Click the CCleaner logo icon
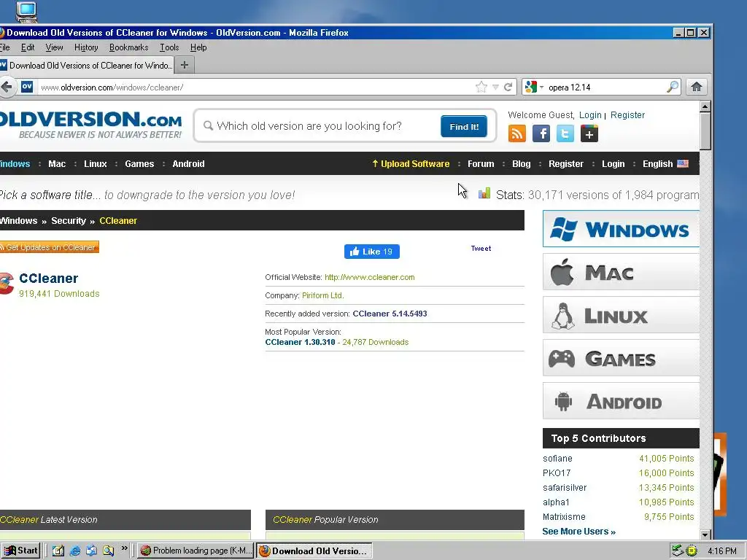This screenshot has width=747, height=560. (x=6, y=284)
